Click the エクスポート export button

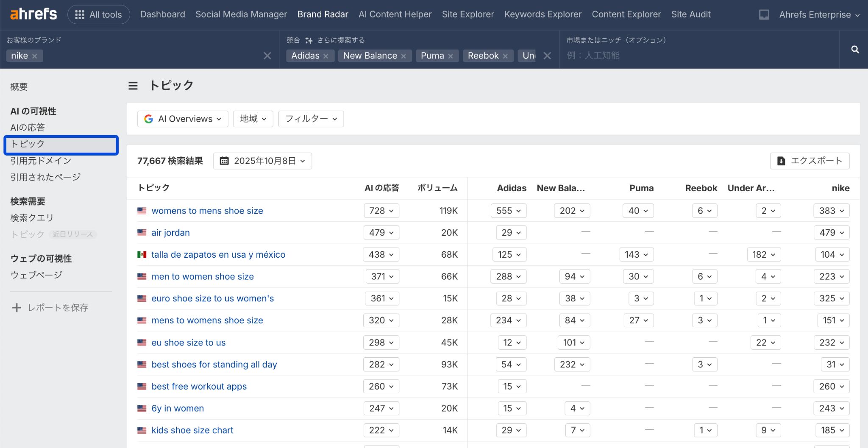pyautogui.click(x=810, y=161)
